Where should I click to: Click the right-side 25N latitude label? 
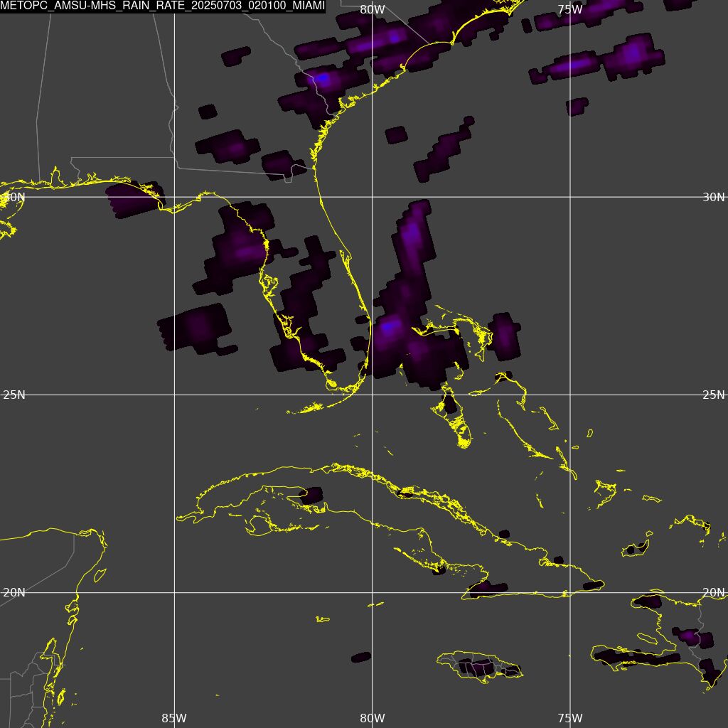coord(714,395)
